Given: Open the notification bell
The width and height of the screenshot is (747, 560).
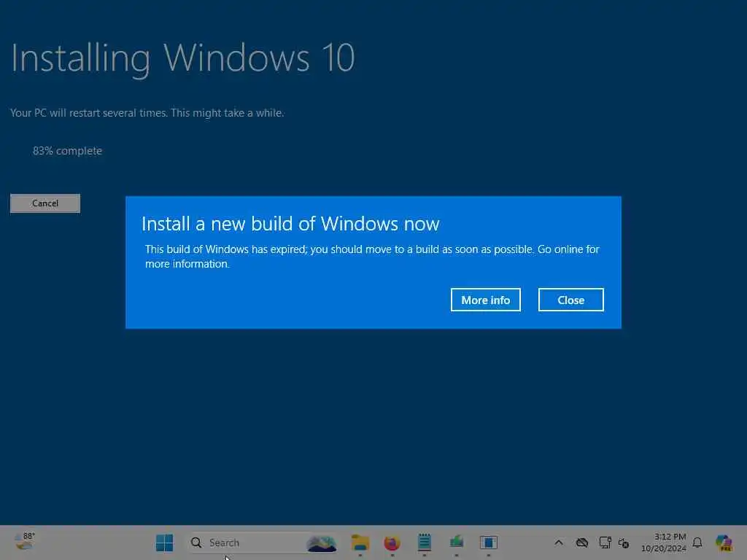Looking at the screenshot, I should [x=697, y=542].
